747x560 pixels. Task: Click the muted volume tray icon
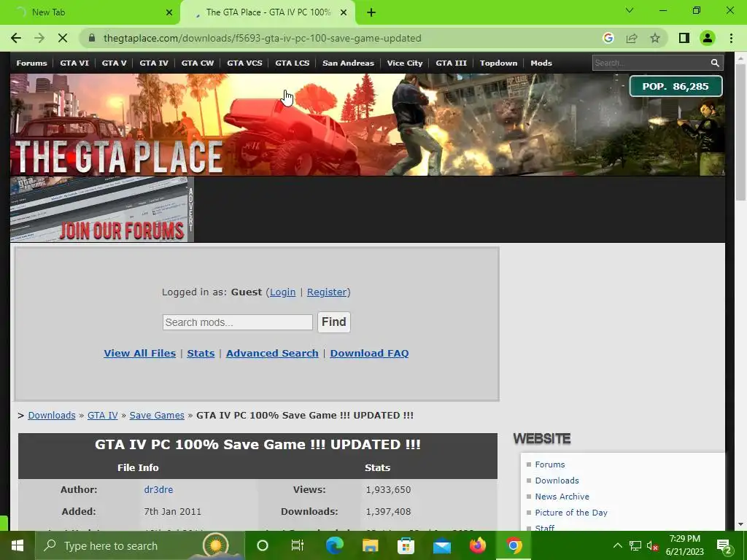pyautogui.click(x=652, y=545)
